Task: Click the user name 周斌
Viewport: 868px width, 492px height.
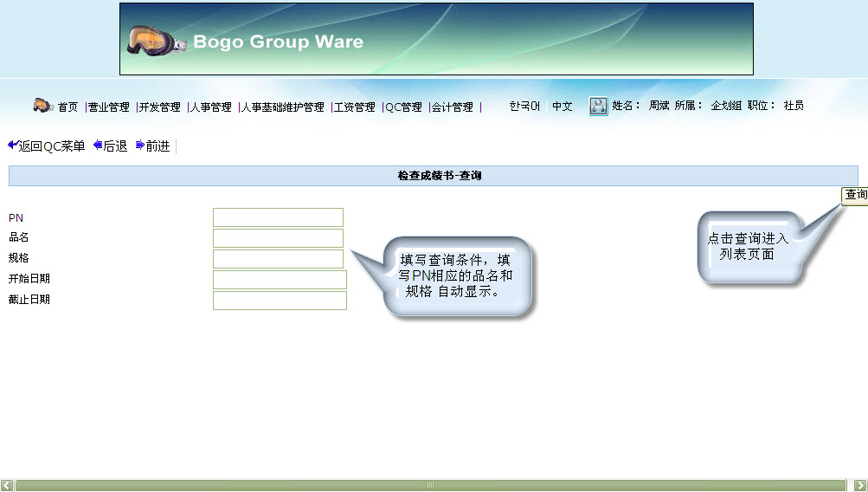Action: pos(659,106)
